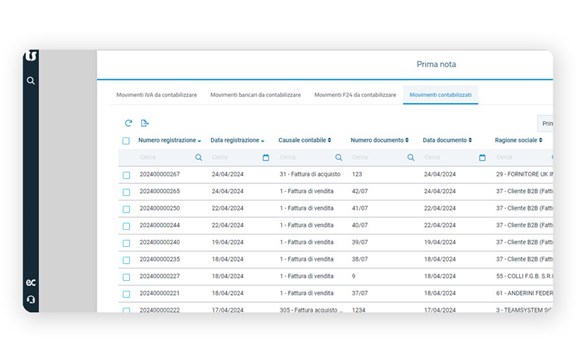Check row 202400000240 checkbox
The width and height of the screenshot is (576, 362).
(126, 243)
